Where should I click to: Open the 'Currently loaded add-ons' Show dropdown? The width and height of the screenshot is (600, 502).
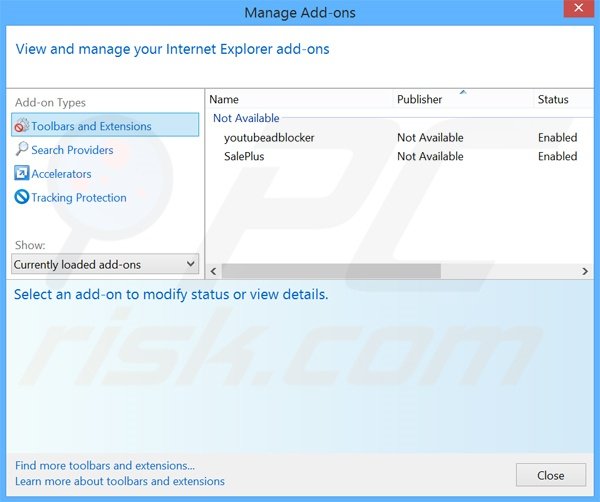click(105, 265)
